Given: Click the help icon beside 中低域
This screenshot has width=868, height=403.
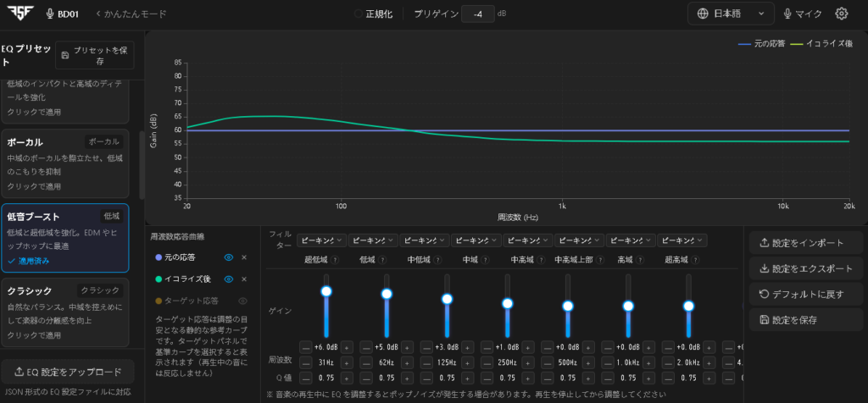Looking at the screenshot, I should coord(437,260).
